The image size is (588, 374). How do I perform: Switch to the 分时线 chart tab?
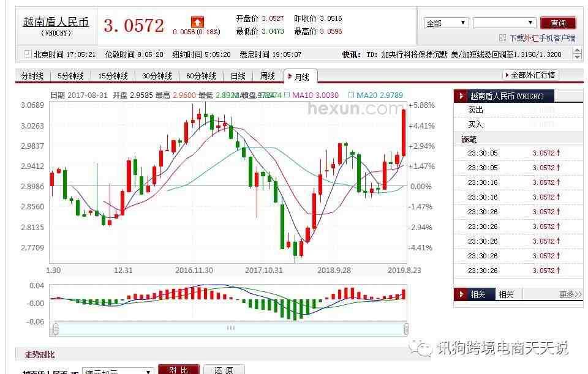click(x=32, y=76)
